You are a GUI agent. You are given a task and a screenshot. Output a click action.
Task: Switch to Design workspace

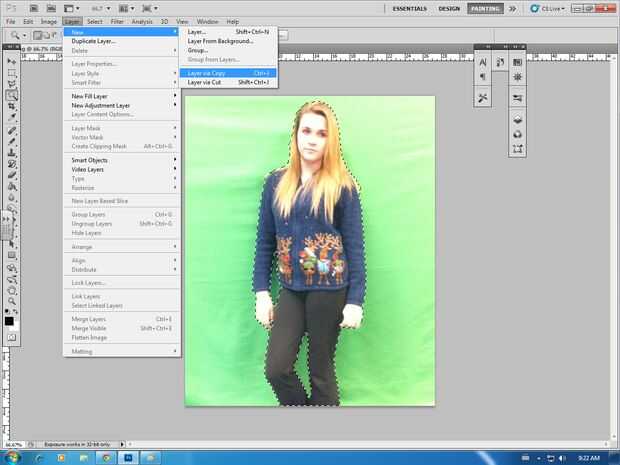tap(449, 8)
